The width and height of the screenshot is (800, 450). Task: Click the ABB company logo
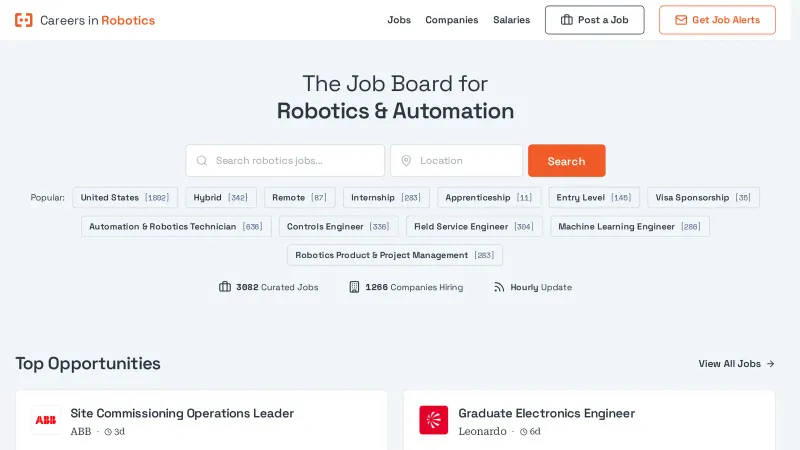click(x=46, y=420)
